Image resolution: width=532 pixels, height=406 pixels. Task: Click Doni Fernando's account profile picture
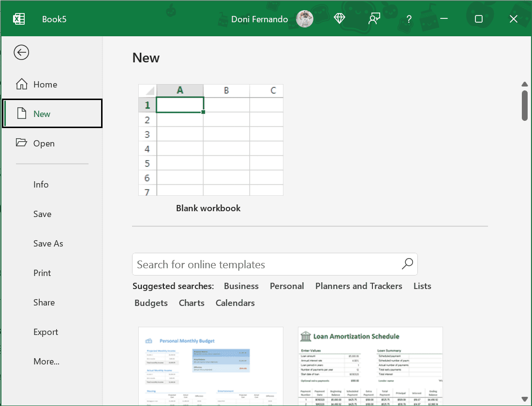click(x=304, y=19)
